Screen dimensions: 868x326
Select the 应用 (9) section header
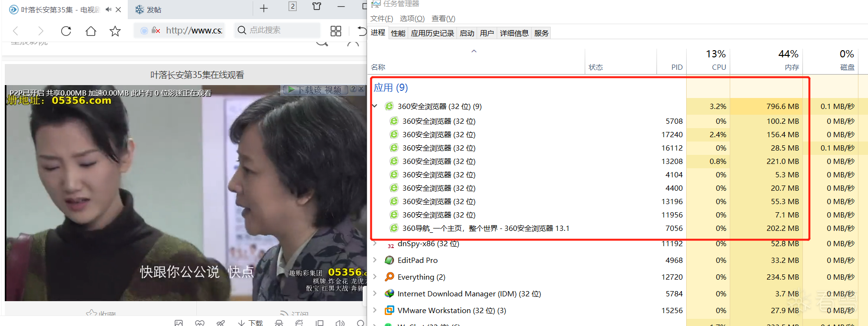click(x=390, y=87)
